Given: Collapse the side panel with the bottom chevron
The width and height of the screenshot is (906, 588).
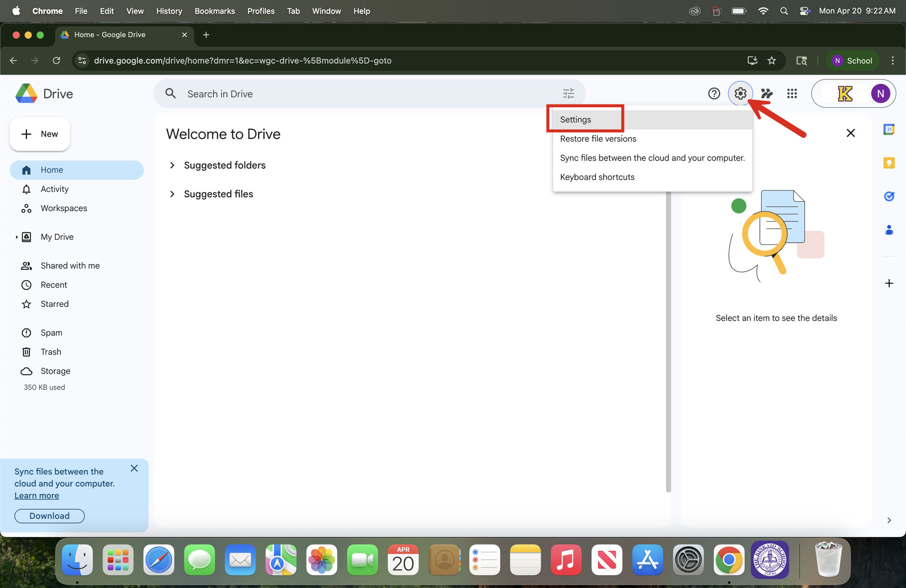Looking at the screenshot, I should click(889, 520).
